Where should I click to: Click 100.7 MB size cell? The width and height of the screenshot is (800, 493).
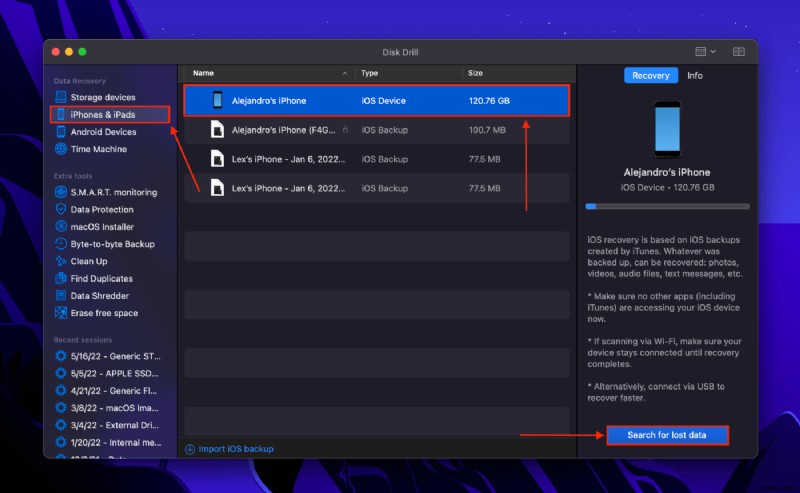pyautogui.click(x=487, y=130)
